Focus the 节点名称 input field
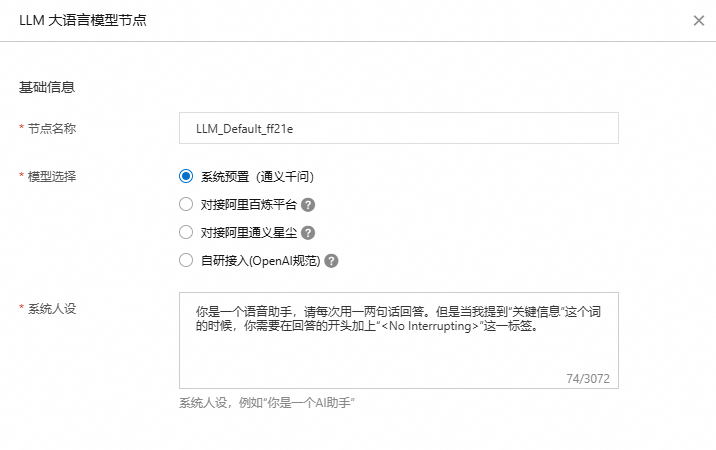This screenshot has width=716, height=450. [x=398, y=128]
